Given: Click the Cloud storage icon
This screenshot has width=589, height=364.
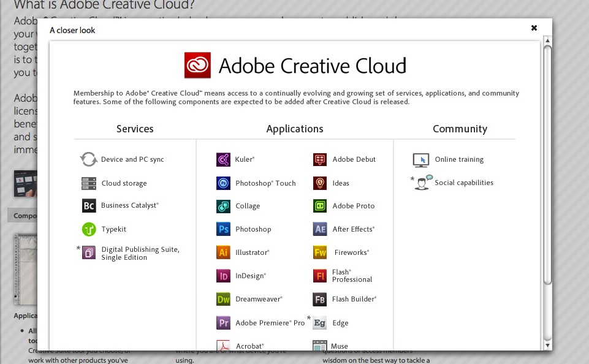Looking at the screenshot, I should (x=88, y=183).
